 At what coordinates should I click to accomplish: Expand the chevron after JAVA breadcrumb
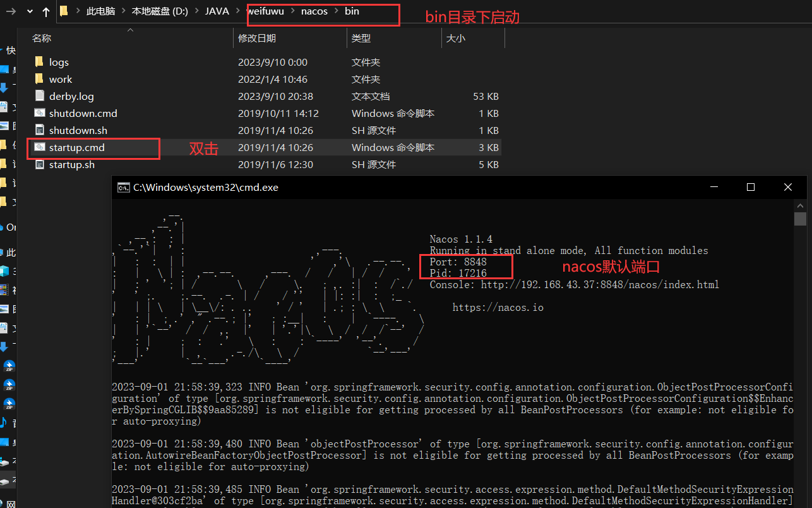tap(238, 11)
